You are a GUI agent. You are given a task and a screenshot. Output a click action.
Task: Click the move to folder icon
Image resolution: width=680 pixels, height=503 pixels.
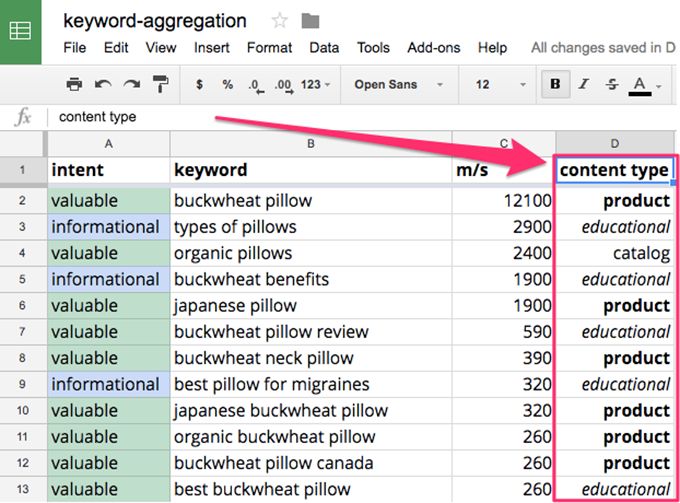tap(311, 21)
